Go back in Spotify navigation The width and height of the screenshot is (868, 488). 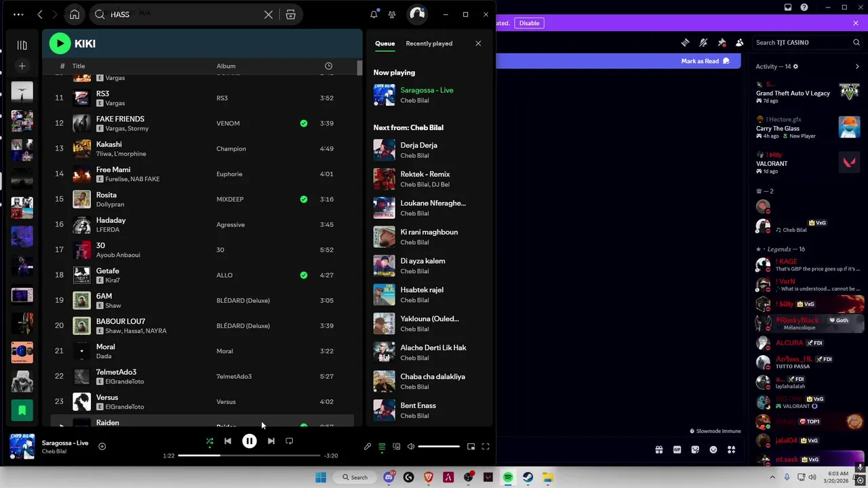tap(40, 14)
